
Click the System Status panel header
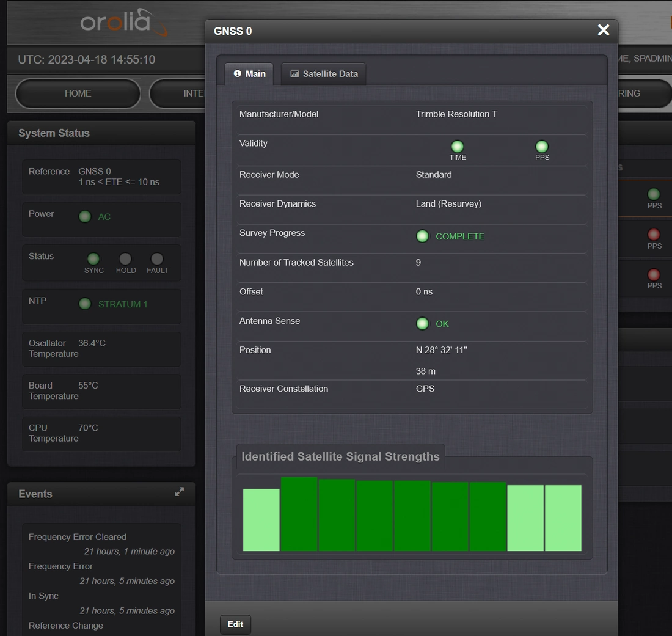[x=101, y=133]
